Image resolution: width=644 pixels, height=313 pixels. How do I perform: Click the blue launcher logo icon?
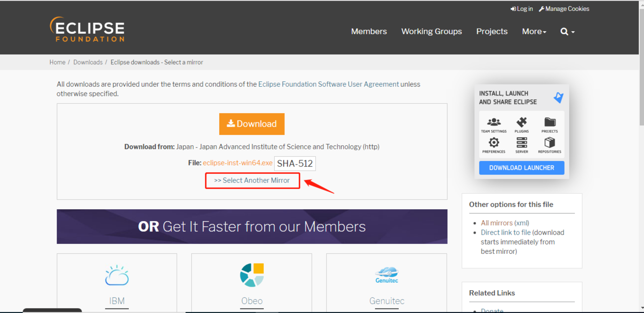tap(558, 98)
